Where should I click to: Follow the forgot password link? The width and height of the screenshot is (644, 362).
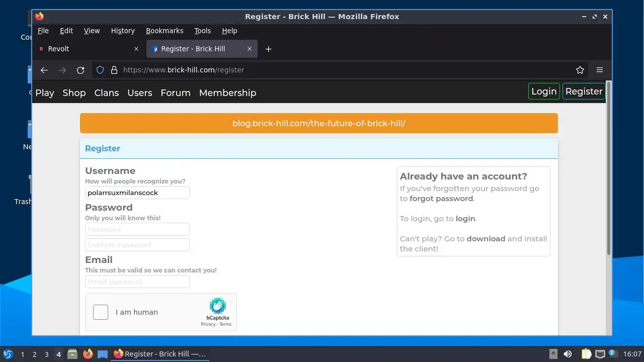441,199
